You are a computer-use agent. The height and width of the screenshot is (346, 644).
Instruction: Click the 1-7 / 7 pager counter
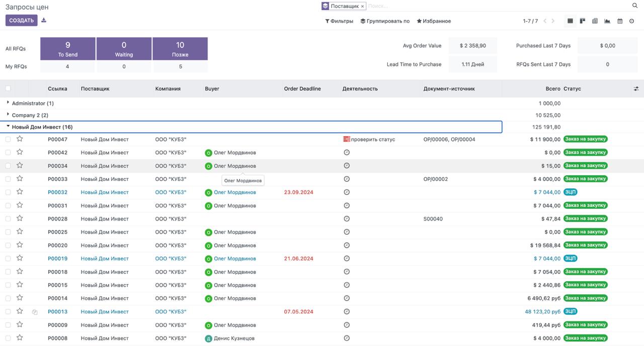click(530, 21)
